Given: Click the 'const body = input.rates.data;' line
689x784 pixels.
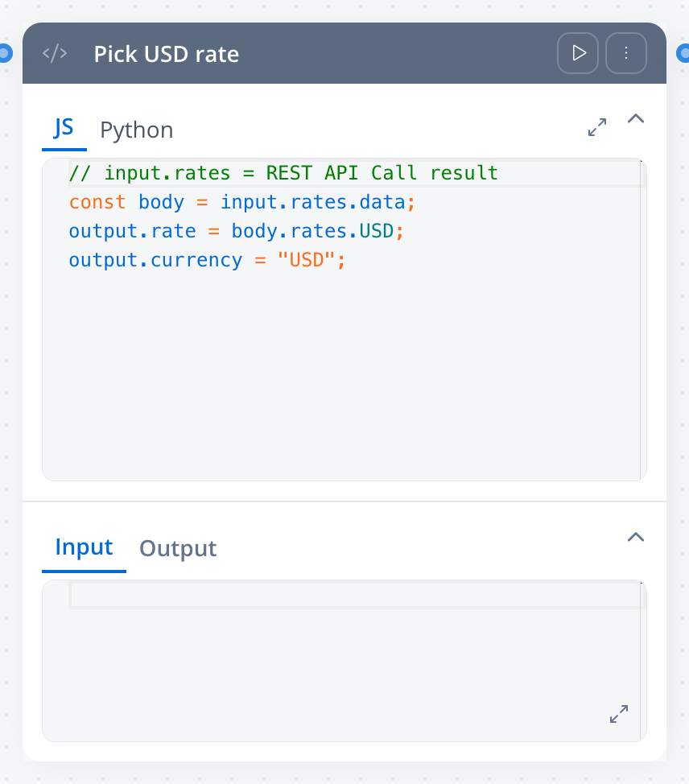Looking at the screenshot, I should point(242,202).
